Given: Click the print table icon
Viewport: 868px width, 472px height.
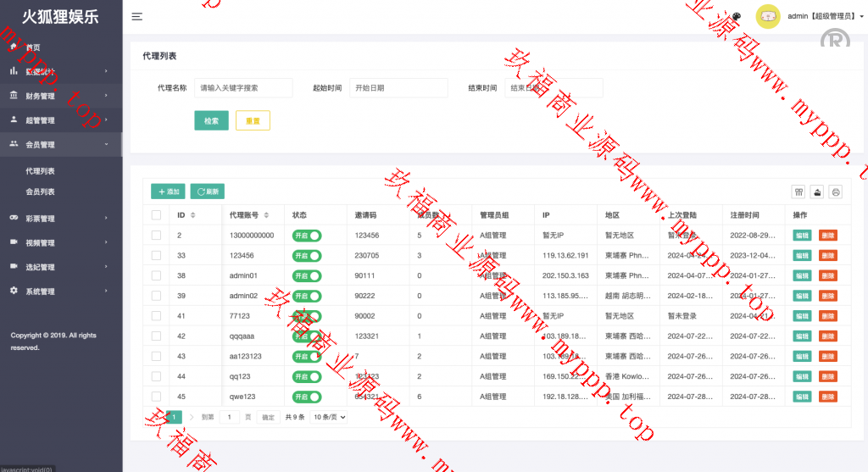Looking at the screenshot, I should [x=835, y=192].
